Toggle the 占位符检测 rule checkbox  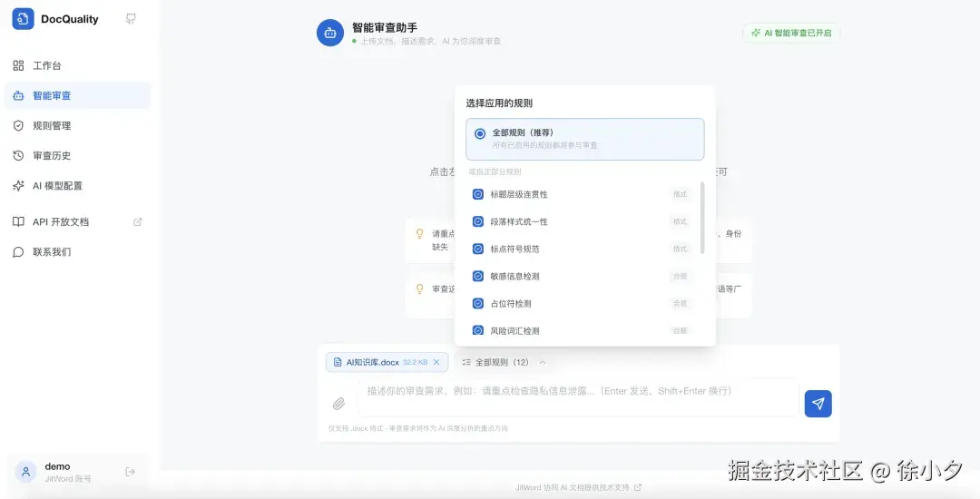pyautogui.click(x=478, y=304)
